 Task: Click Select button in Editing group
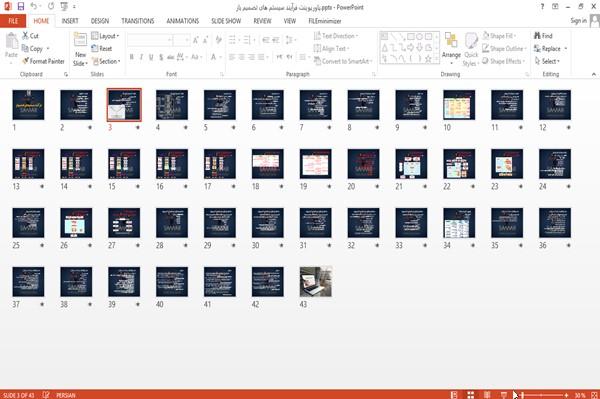click(547, 61)
